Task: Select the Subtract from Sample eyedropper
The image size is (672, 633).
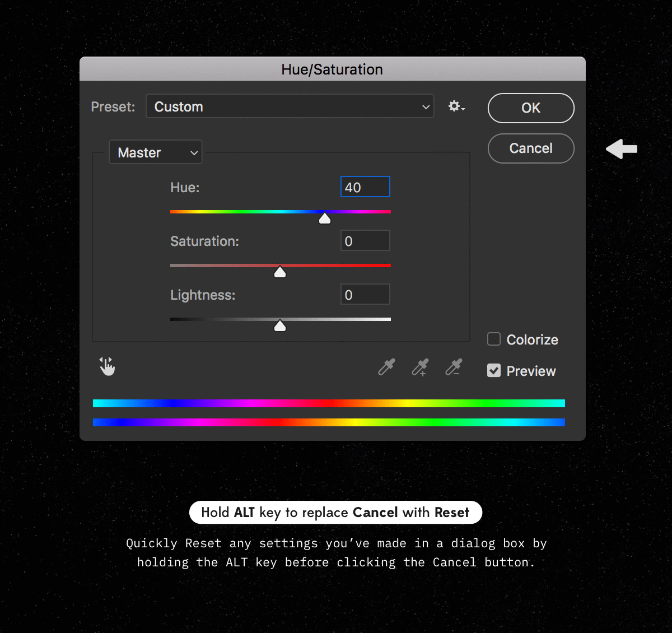Action: pyautogui.click(x=454, y=367)
